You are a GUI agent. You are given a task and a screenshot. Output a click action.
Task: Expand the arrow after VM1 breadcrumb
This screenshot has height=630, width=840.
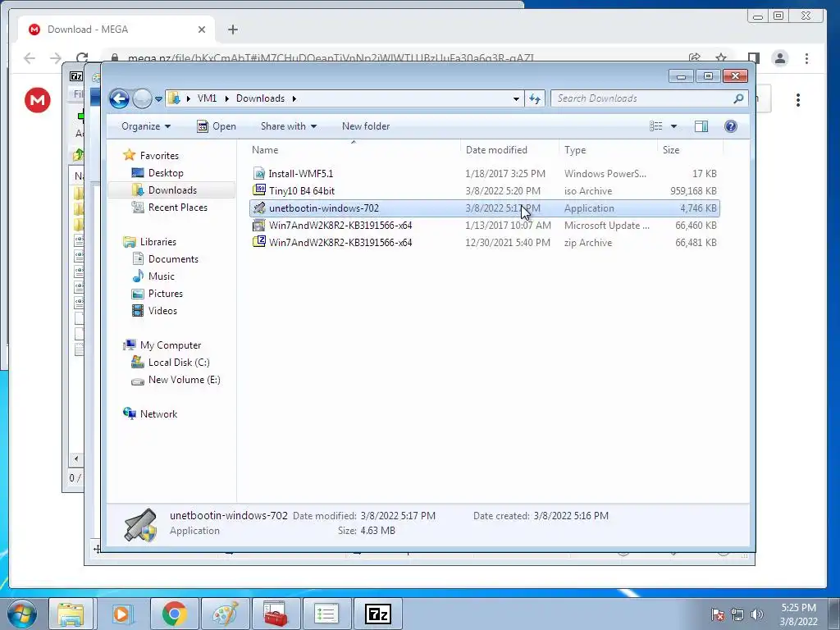pyautogui.click(x=226, y=98)
